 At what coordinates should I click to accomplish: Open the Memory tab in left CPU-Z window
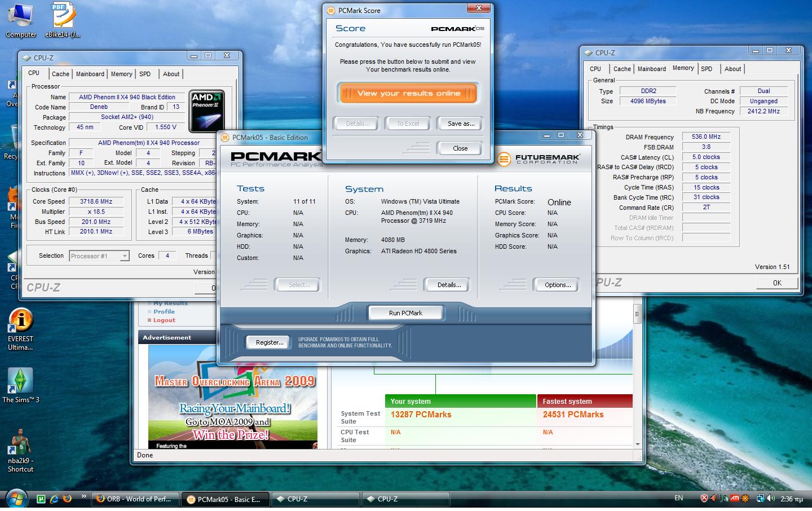pyautogui.click(x=121, y=74)
